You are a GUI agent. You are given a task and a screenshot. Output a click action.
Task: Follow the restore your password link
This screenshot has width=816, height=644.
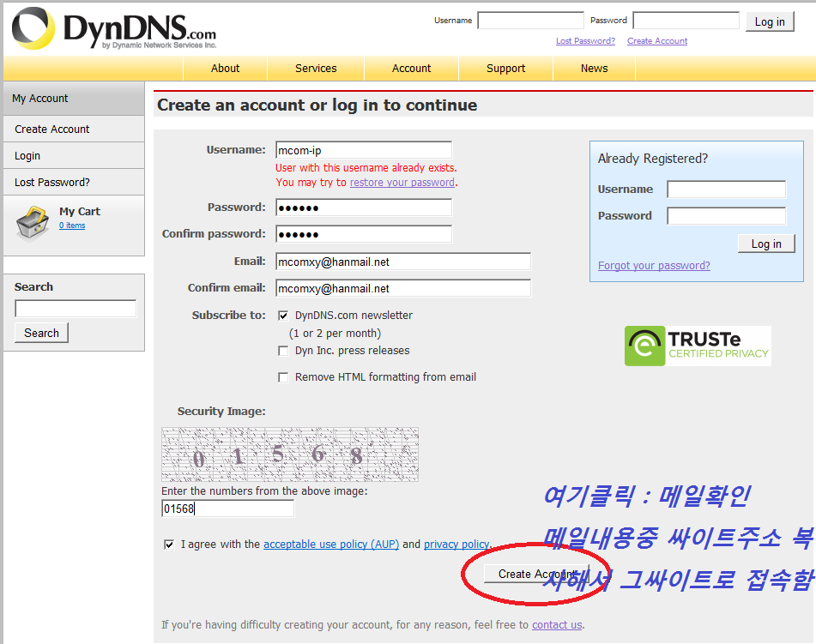pos(402,182)
